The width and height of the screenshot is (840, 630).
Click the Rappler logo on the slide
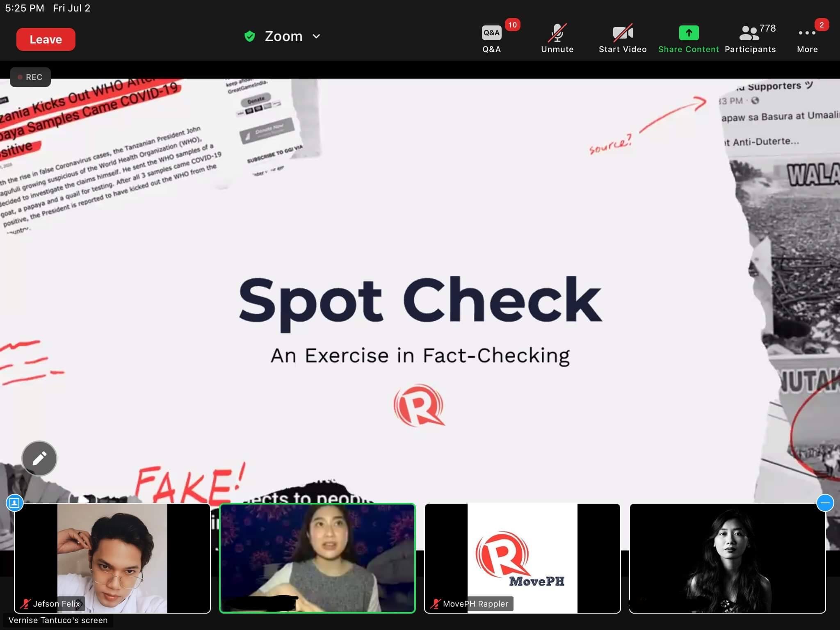coord(419,405)
